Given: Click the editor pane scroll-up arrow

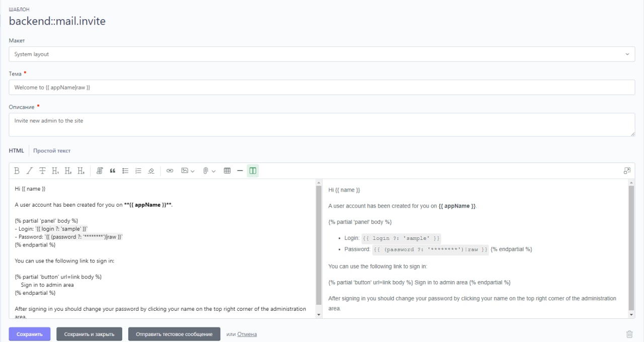Looking at the screenshot, I should (318, 182).
